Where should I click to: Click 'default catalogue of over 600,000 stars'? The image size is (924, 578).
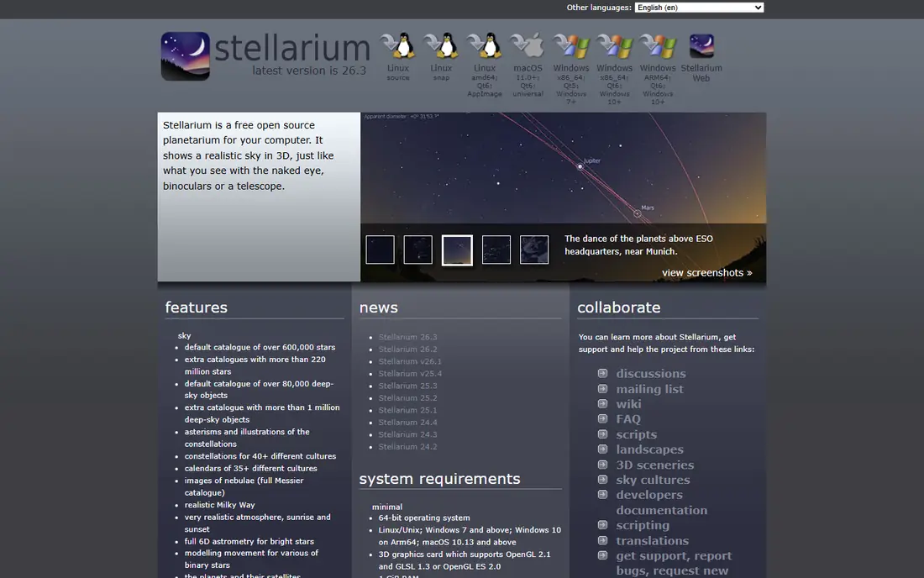tap(260, 348)
